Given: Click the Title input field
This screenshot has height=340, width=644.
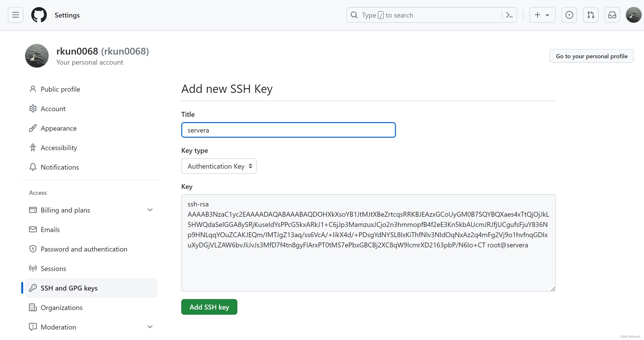Looking at the screenshot, I should [288, 130].
